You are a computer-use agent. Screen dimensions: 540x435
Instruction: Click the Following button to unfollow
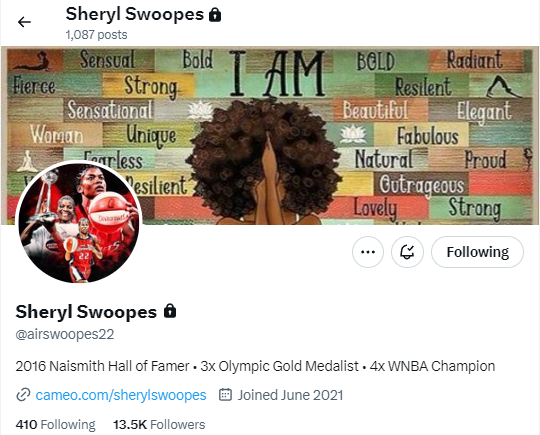point(477,252)
